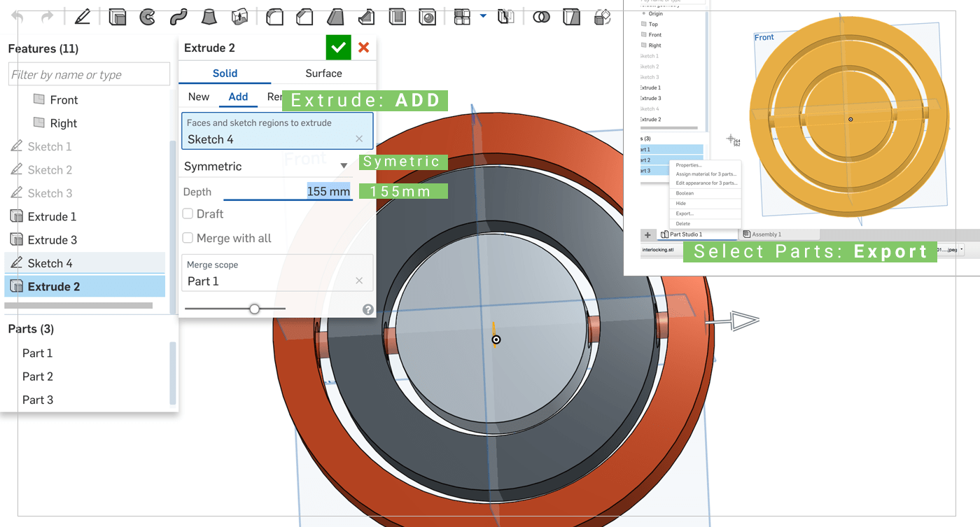The image size is (980, 527).
Task: Select the Mirror tool
Action: [506, 16]
